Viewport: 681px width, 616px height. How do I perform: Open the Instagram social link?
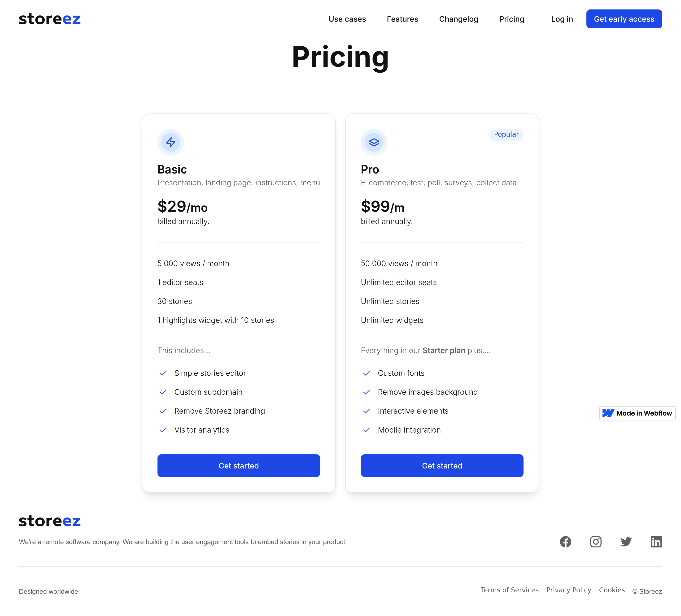click(596, 542)
